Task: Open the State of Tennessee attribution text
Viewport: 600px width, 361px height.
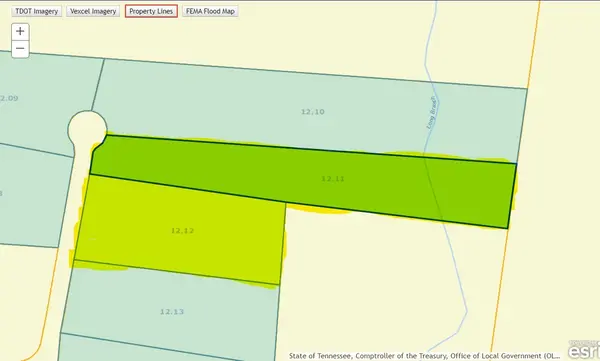Action: tap(424, 356)
